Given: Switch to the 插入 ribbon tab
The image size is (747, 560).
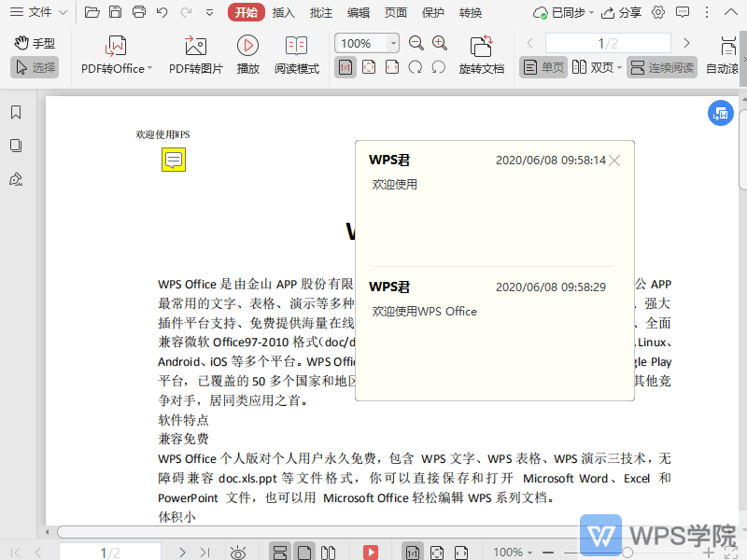Looking at the screenshot, I should coord(282,13).
